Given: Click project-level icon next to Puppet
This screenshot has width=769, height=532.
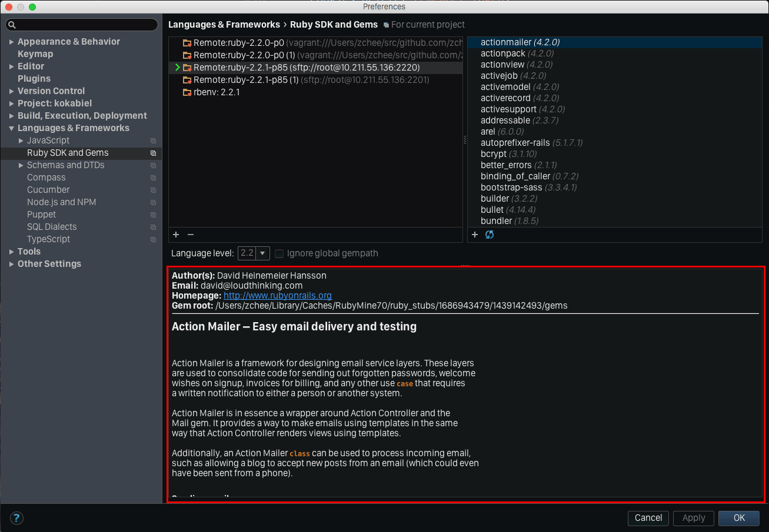Looking at the screenshot, I should 153,215.
